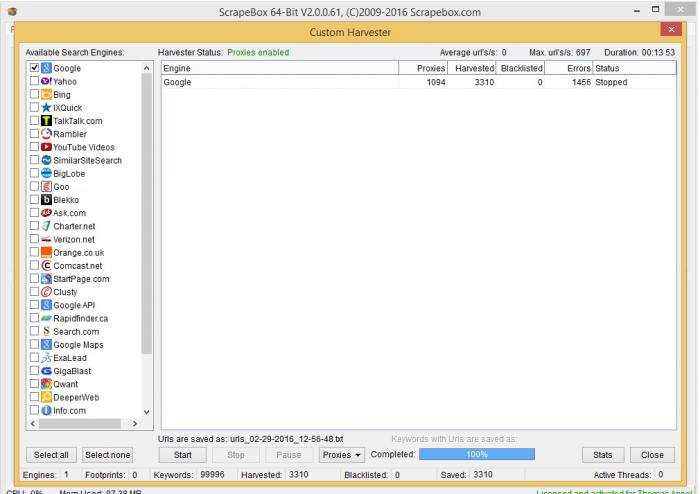This screenshot has height=494, width=700.
Task: Click the Yahoo engine icon
Action: [x=46, y=81]
